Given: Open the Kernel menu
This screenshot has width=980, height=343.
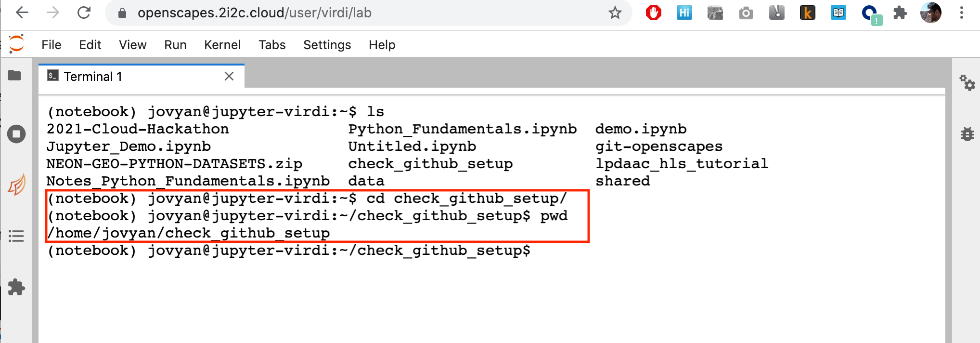Looking at the screenshot, I should pos(222,44).
